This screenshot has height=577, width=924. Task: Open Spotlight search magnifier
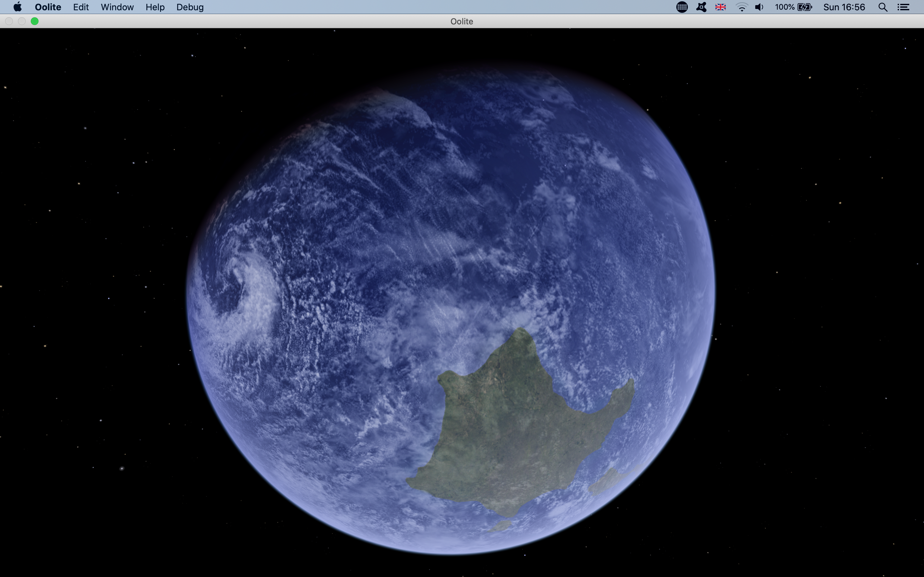click(x=882, y=7)
